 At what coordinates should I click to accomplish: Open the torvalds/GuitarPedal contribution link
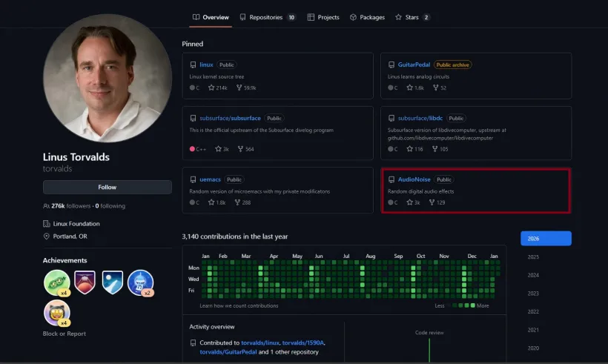tap(228, 352)
